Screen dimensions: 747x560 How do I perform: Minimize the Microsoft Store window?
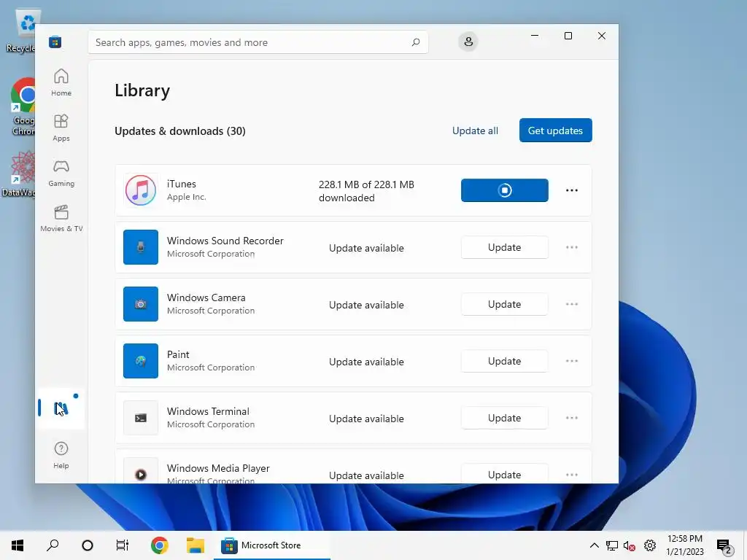[535, 36]
